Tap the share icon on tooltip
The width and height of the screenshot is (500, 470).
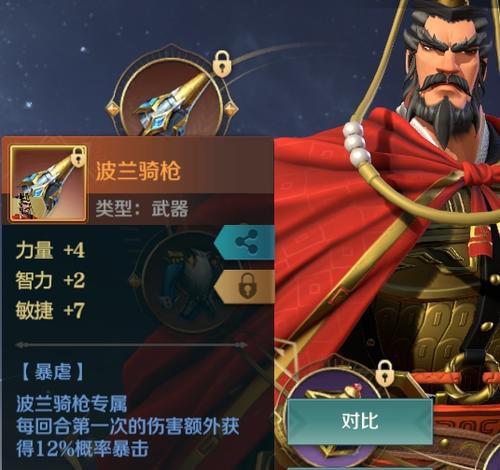click(x=245, y=242)
